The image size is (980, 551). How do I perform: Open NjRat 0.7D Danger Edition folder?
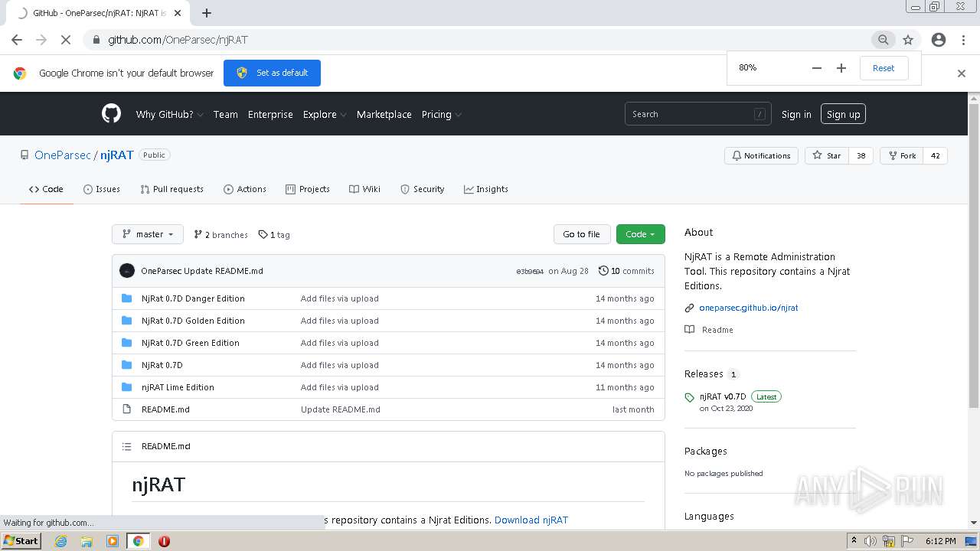point(193,298)
